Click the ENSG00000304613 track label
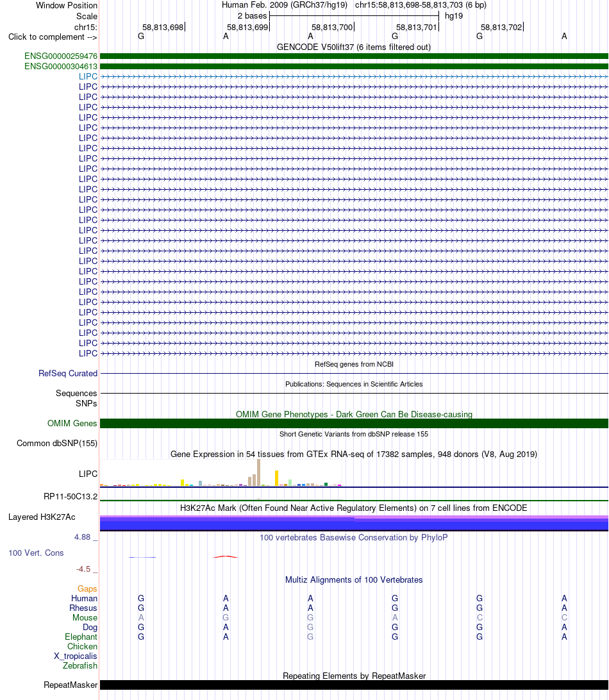This screenshot has width=609, height=700. [61, 67]
